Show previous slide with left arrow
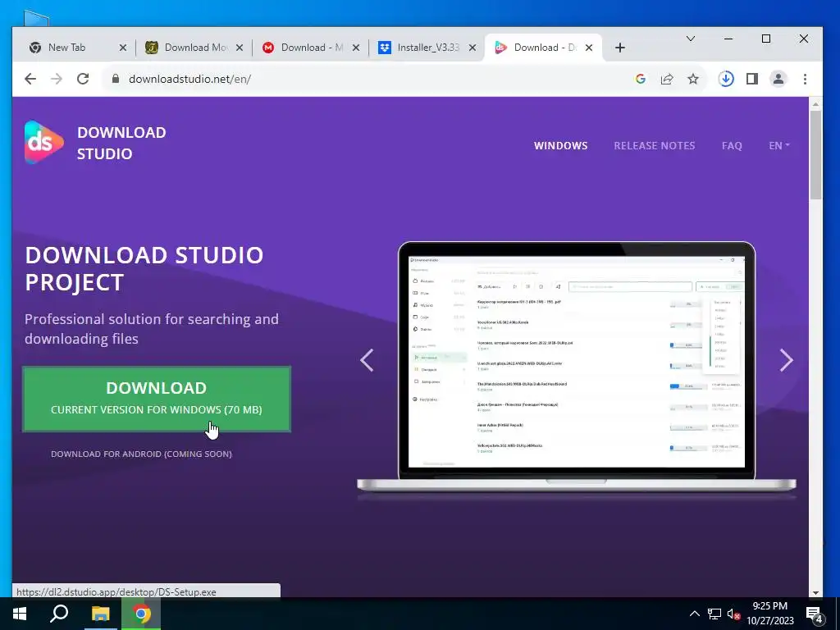This screenshot has width=840, height=630. pyautogui.click(x=367, y=360)
